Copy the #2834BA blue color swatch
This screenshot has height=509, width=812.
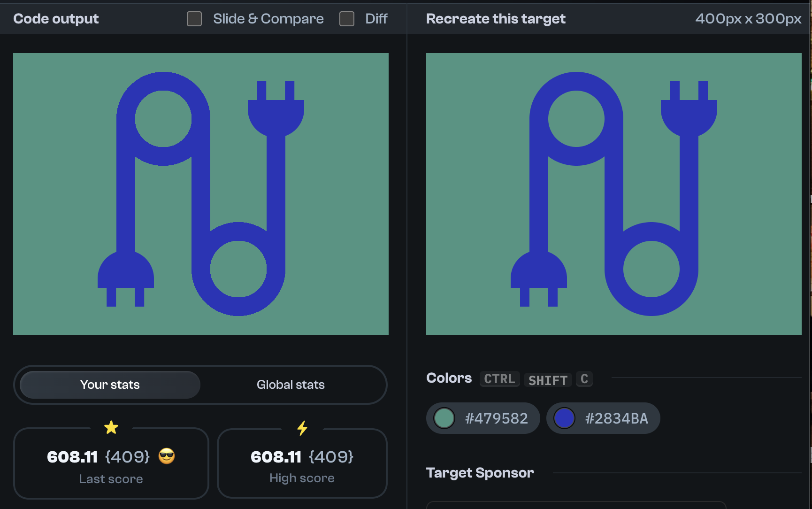click(603, 418)
